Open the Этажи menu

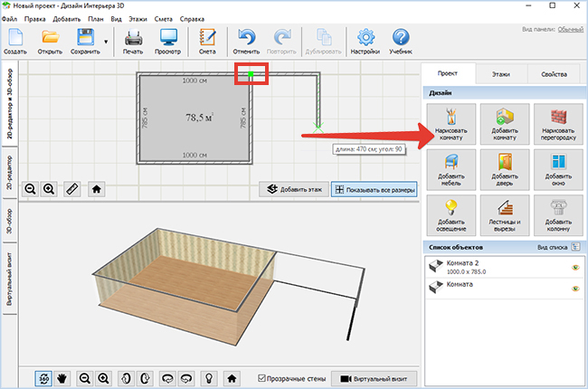coord(138,19)
